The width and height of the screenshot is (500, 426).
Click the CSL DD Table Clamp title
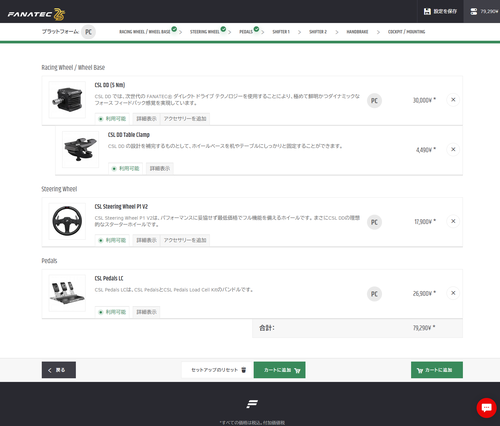point(129,135)
